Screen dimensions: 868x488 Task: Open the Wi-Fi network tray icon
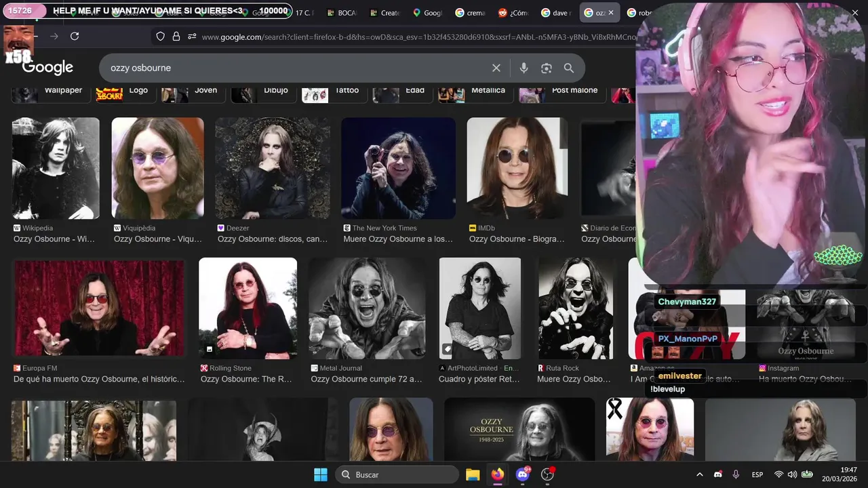pyautogui.click(x=778, y=474)
